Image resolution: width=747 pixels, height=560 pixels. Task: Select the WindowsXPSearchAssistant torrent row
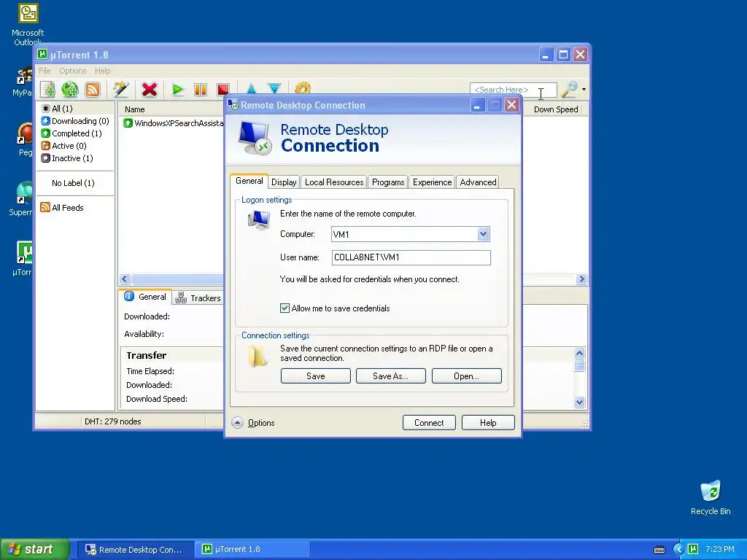pyautogui.click(x=173, y=122)
